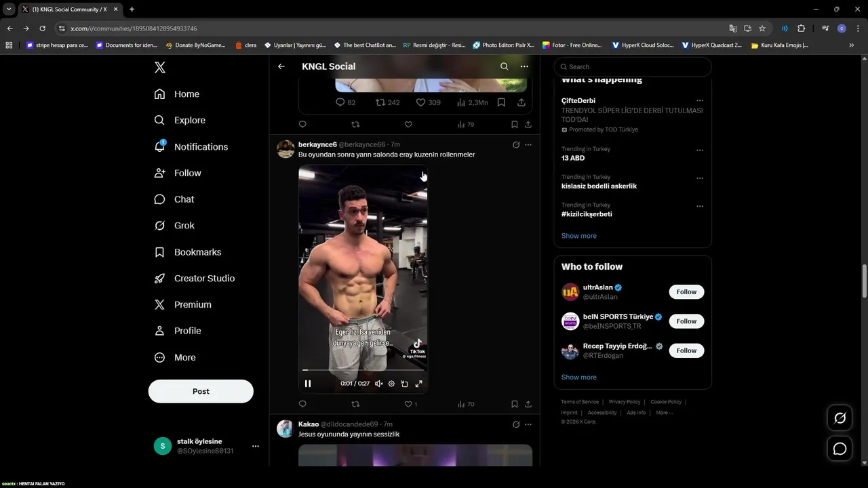Pause the berkaynce6 video

pyautogui.click(x=308, y=384)
